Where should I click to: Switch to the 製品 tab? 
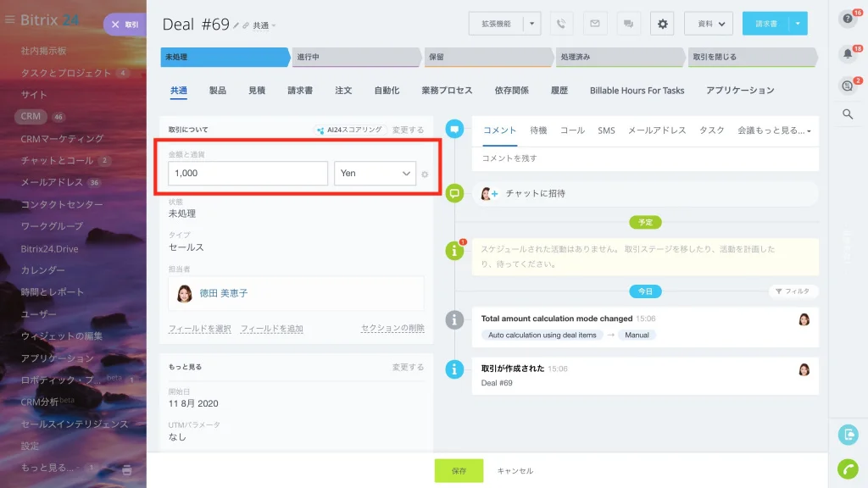[218, 90]
